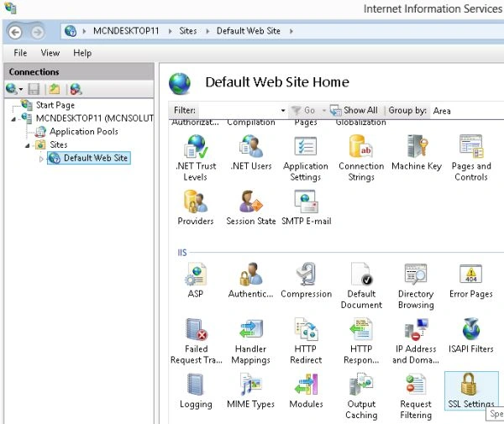This screenshot has width=504, height=424.
Task: Click the Connections panel header
Action: 79,71
